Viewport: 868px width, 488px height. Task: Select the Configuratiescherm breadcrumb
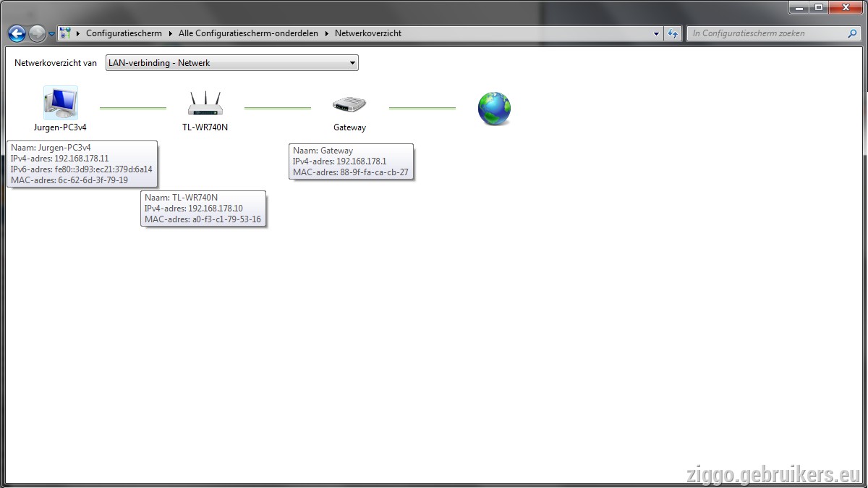pyautogui.click(x=124, y=33)
